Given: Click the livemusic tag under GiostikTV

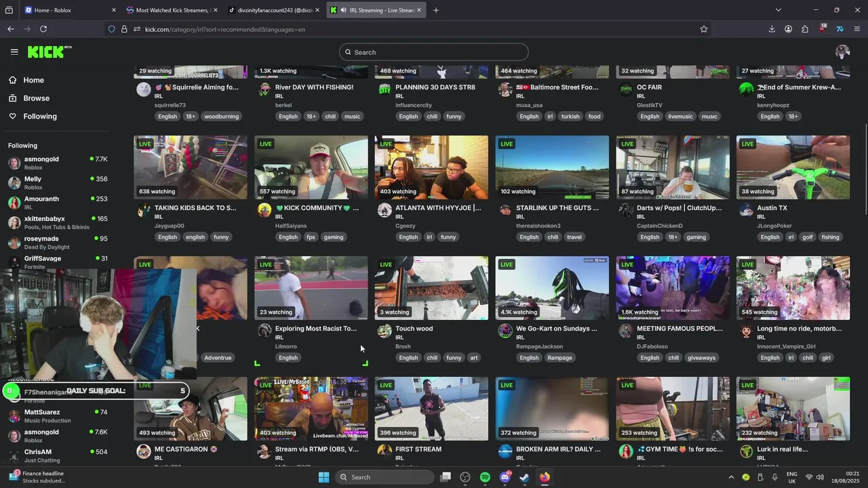Looking at the screenshot, I should point(680,117).
